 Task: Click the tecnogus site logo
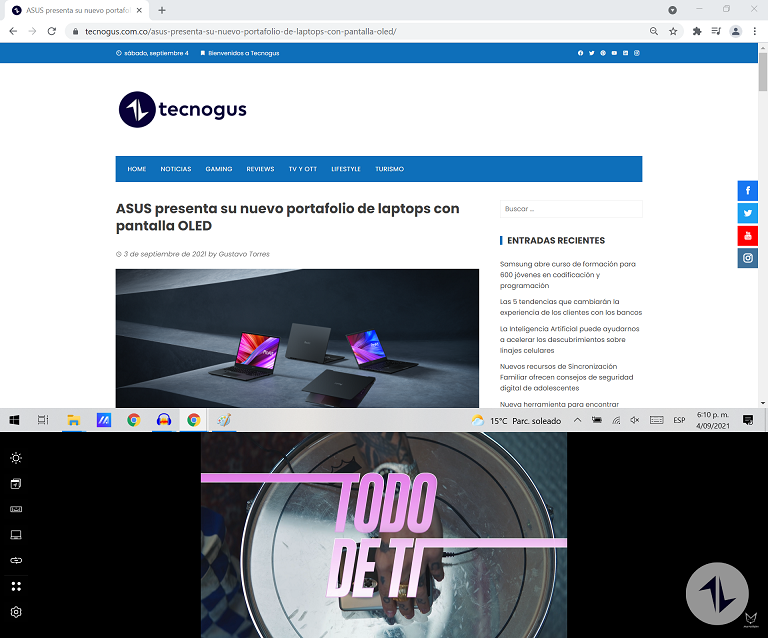(183, 109)
